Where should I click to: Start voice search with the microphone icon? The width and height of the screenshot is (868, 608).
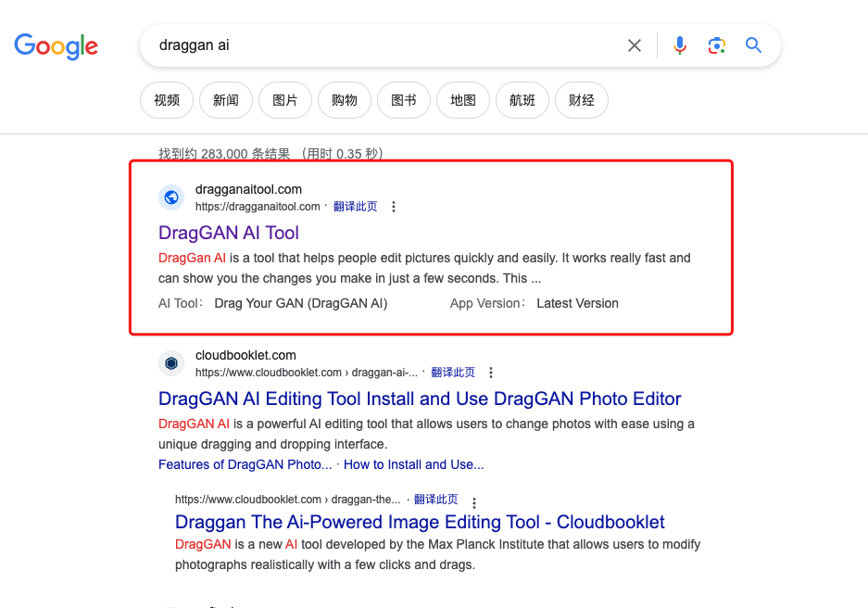pyautogui.click(x=680, y=44)
